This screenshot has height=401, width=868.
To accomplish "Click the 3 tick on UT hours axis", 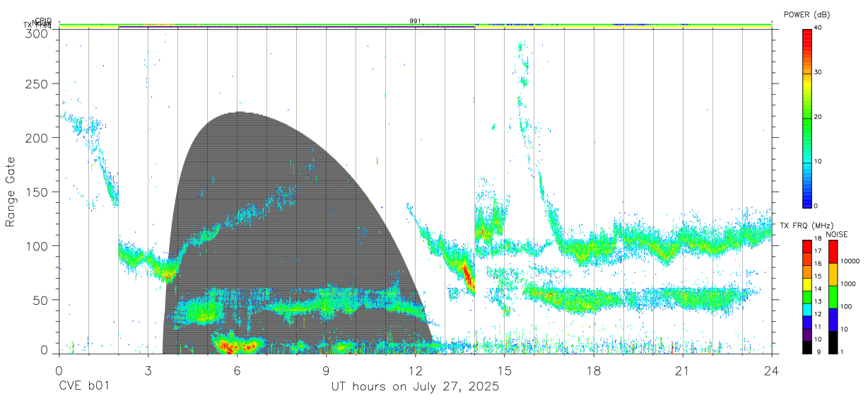I will point(148,371).
